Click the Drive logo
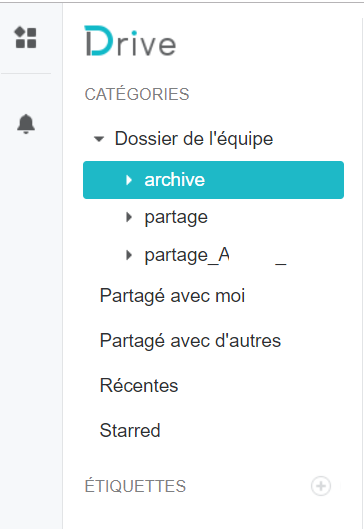This screenshot has width=364, height=529. click(130, 41)
